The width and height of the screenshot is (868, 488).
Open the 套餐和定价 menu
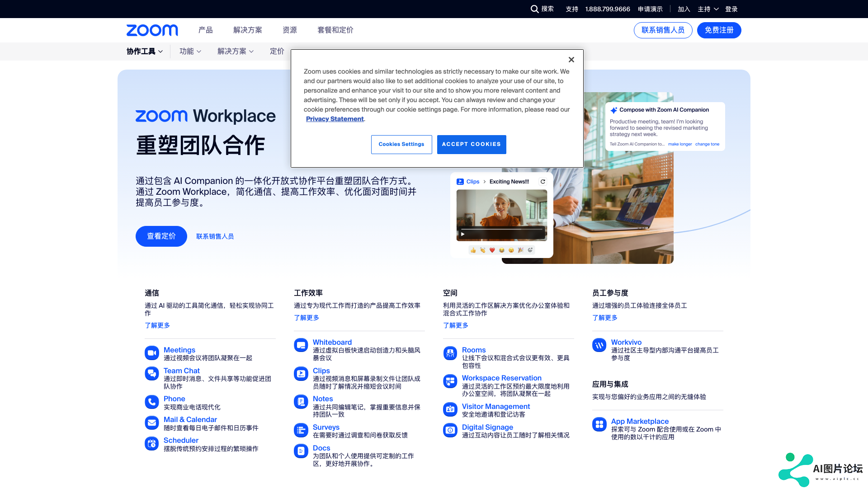click(335, 30)
